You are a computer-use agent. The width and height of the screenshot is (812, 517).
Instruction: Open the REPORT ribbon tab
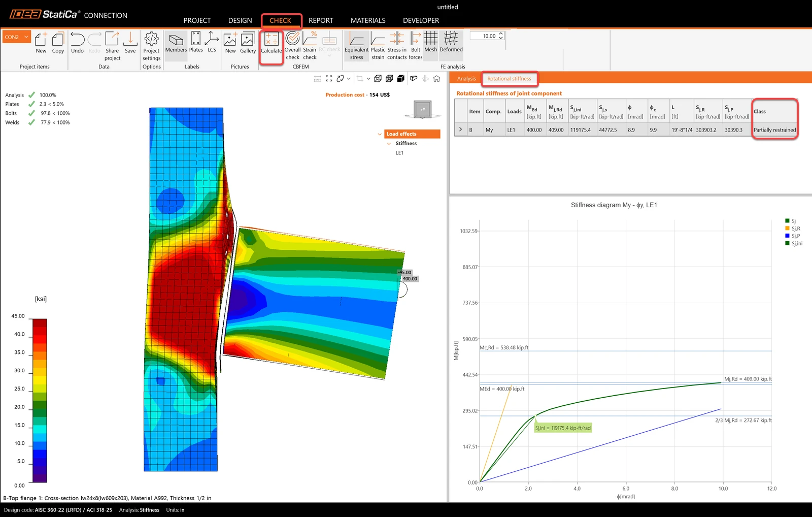321,20
